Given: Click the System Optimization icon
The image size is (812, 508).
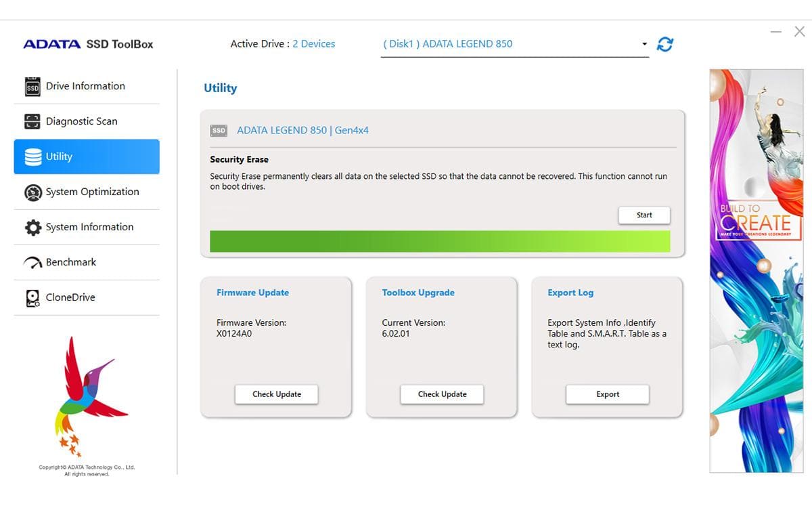Looking at the screenshot, I should point(32,192).
